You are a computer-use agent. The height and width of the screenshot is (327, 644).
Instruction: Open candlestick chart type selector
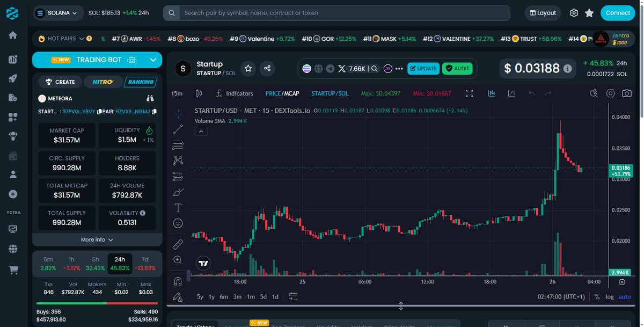click(x=199, y=93)
